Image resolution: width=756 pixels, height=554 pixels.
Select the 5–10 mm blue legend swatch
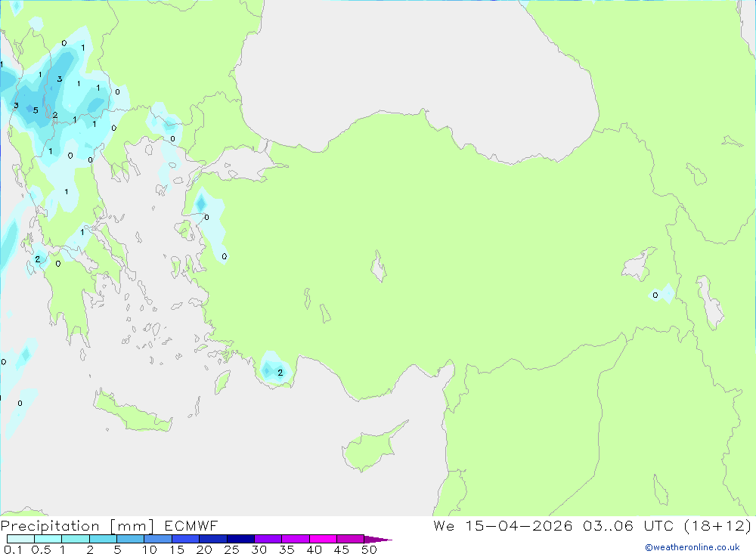click(130, 539)
